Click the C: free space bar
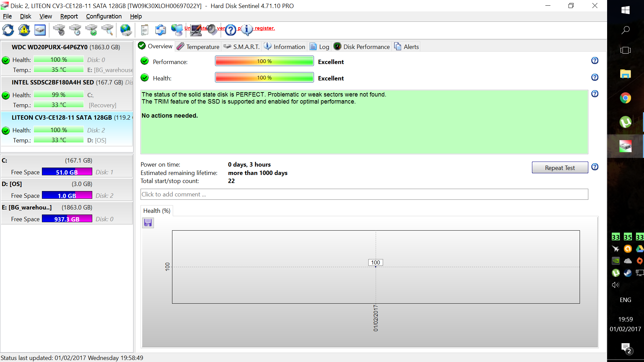Image resolution: width=644 pixels, height=362 pixels. 67,172
